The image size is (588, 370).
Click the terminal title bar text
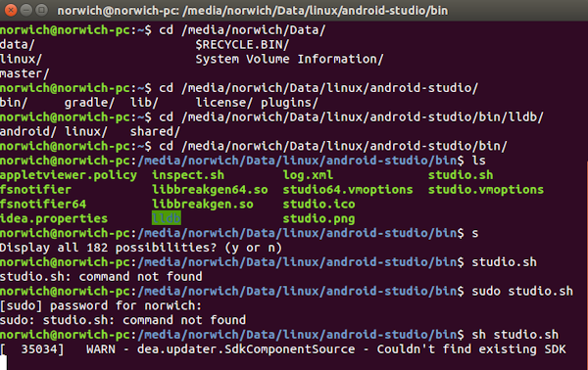pyautogui.click(x=253, y=11)
